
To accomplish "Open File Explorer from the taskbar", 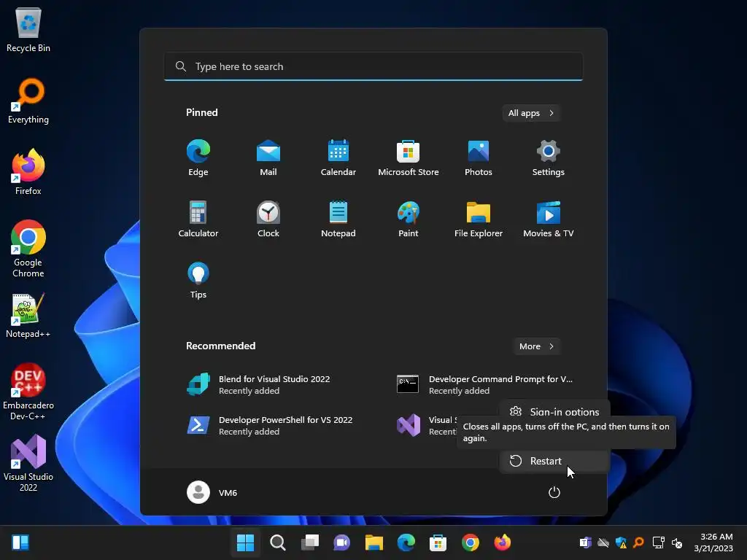I will click(374, 542).
